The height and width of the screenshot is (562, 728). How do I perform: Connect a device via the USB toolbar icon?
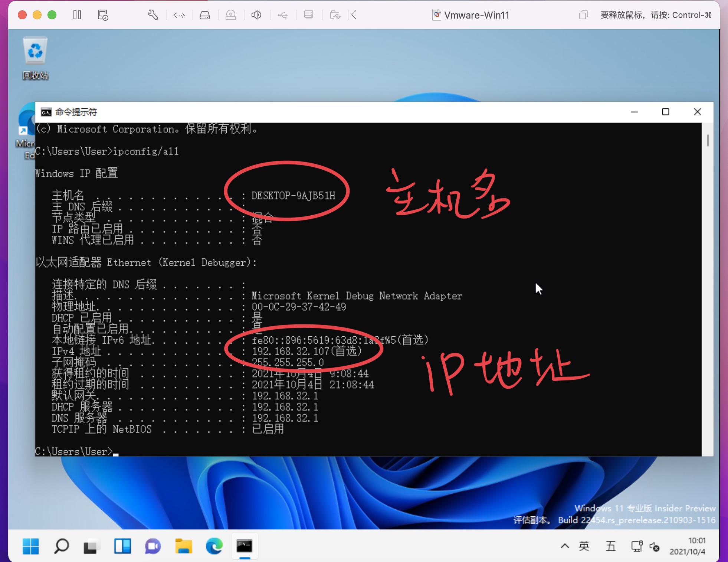283,15
